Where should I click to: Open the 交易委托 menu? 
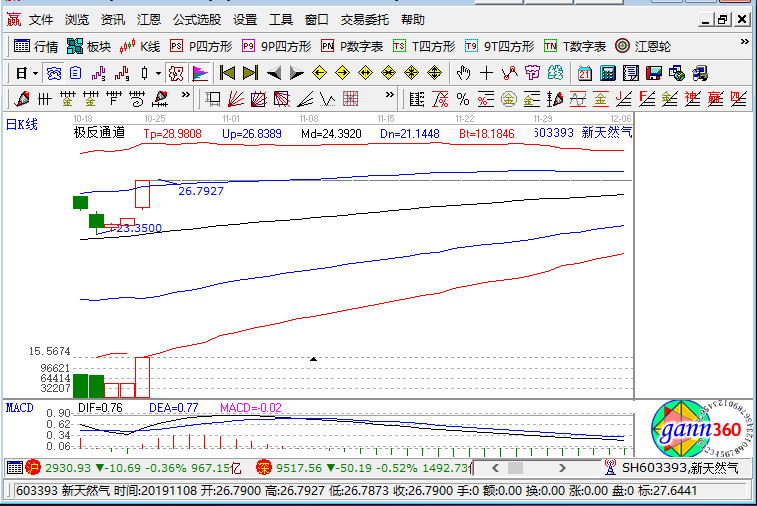[364, 19]
